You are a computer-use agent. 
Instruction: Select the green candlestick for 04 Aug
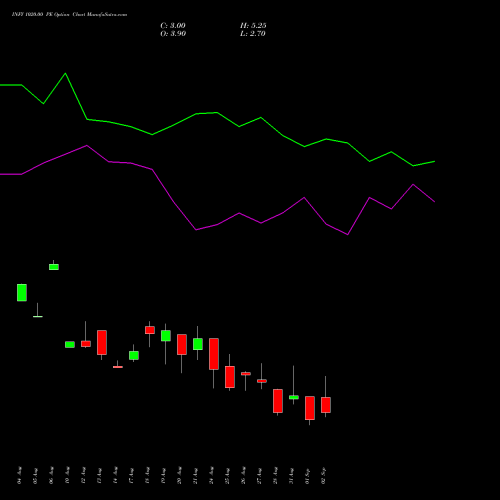22,293
